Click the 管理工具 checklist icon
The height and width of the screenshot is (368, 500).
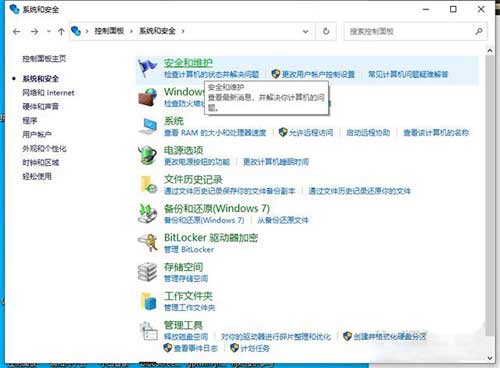(x=149, y=331)
